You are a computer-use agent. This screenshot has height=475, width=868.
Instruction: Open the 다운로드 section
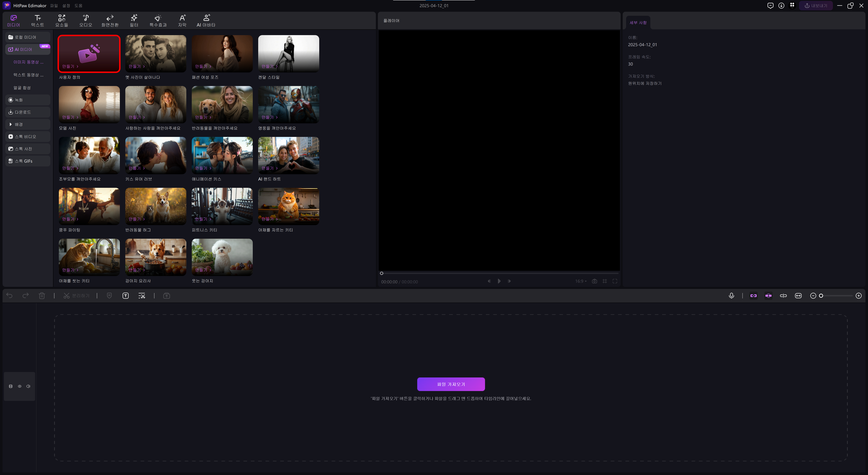pyautogui.click(x=28, y=112)
